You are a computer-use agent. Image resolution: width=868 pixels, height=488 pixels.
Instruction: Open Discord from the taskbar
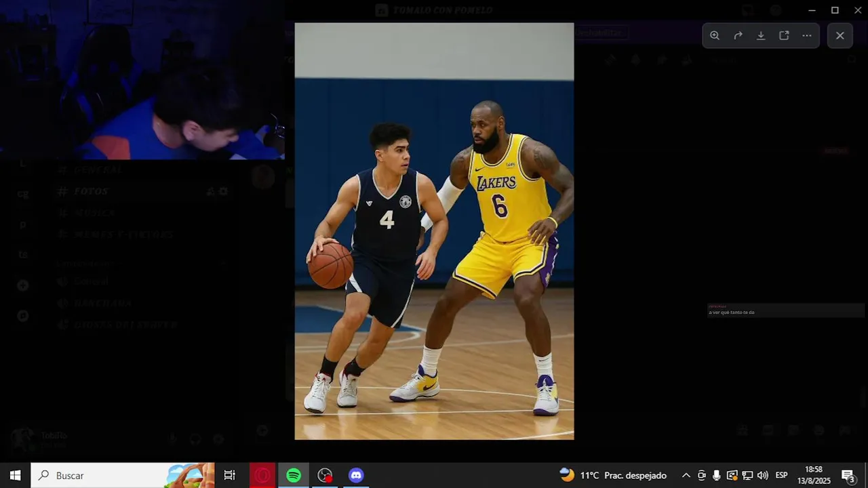[x=356, y=475]
